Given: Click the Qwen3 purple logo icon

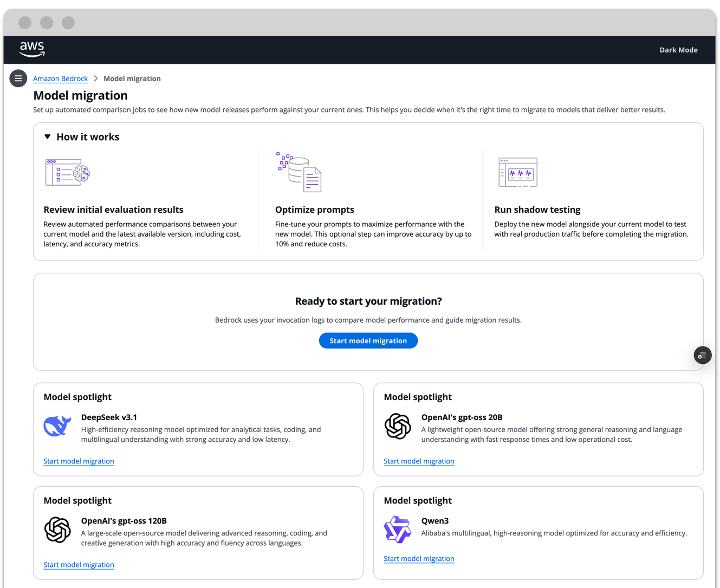Looking at the screenshot, I should tap(398, 529).
